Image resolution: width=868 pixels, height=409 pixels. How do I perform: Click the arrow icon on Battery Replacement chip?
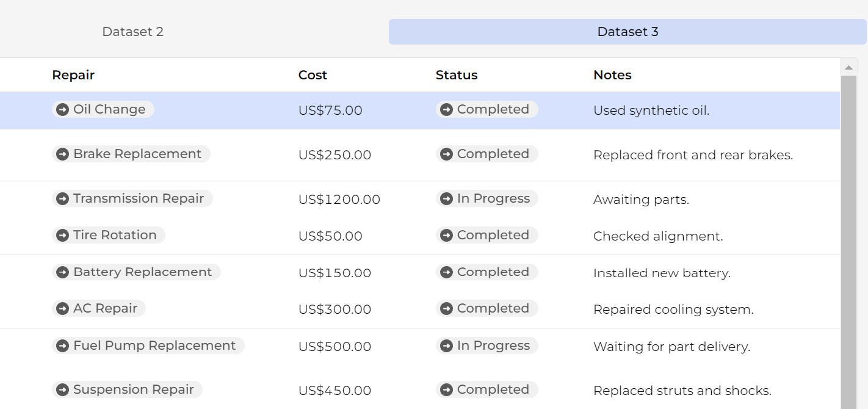point(62,272)
